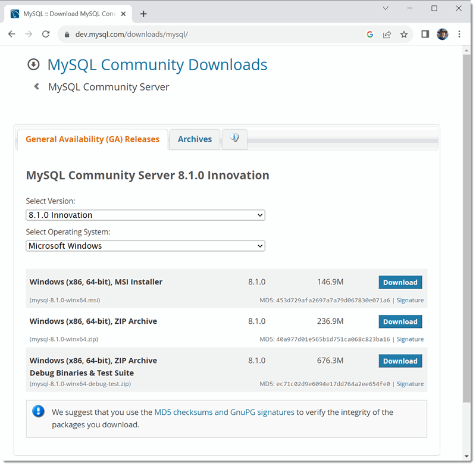Open the browser side panel
The image size is (476, 466).
pos(425,34)
